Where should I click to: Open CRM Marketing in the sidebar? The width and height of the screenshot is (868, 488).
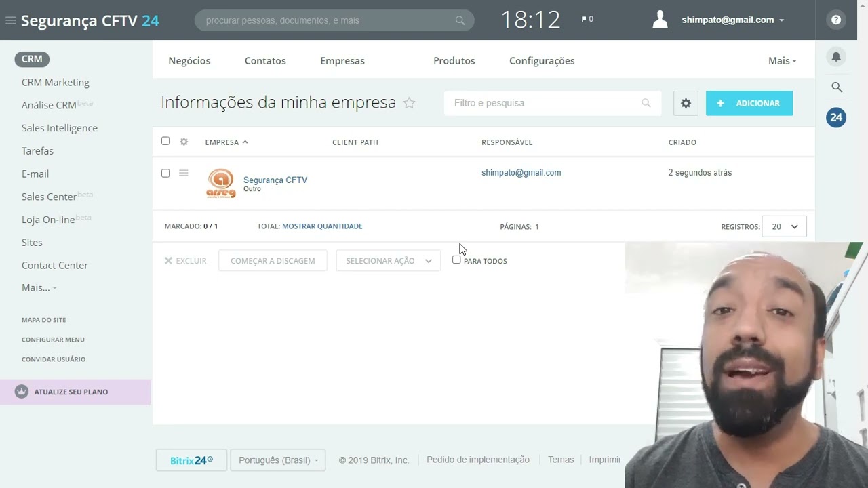[x=56, y=82]
